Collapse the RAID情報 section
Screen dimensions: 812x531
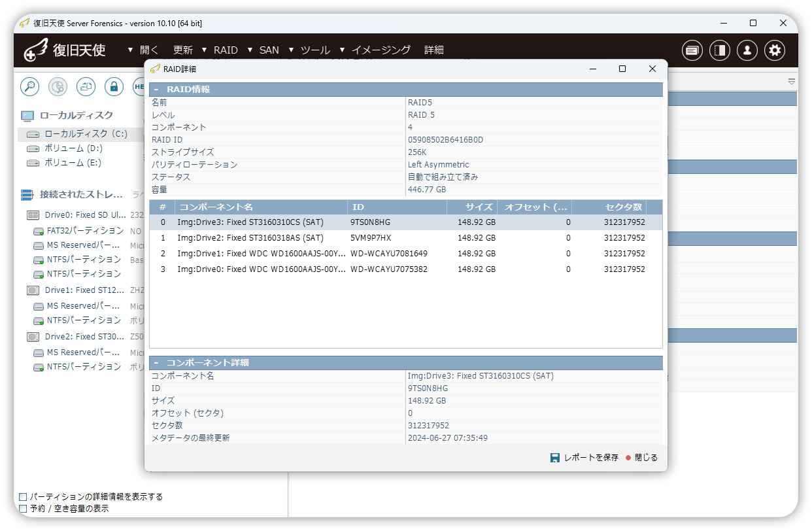pos(156,90)
